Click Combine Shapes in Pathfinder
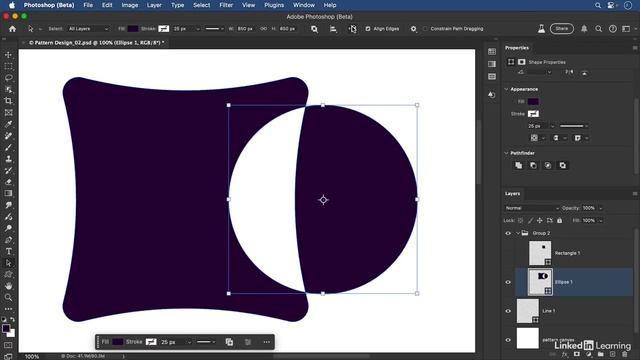 518,165
